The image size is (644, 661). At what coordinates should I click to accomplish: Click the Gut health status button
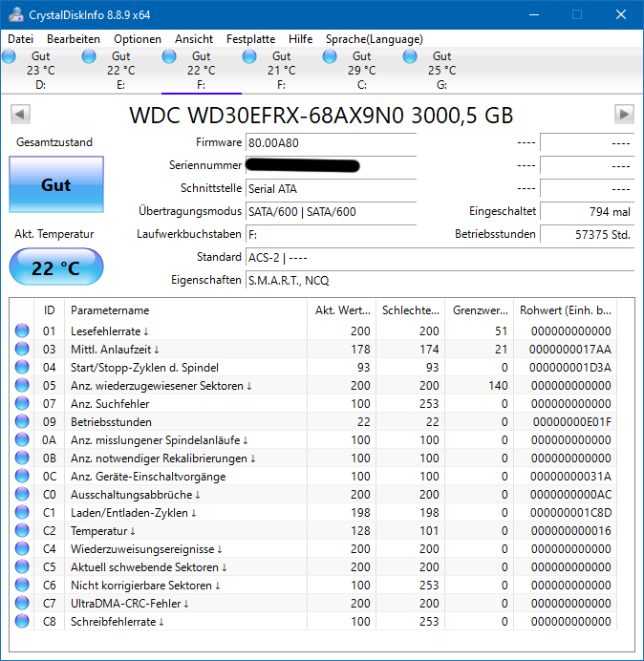point(56,184)
